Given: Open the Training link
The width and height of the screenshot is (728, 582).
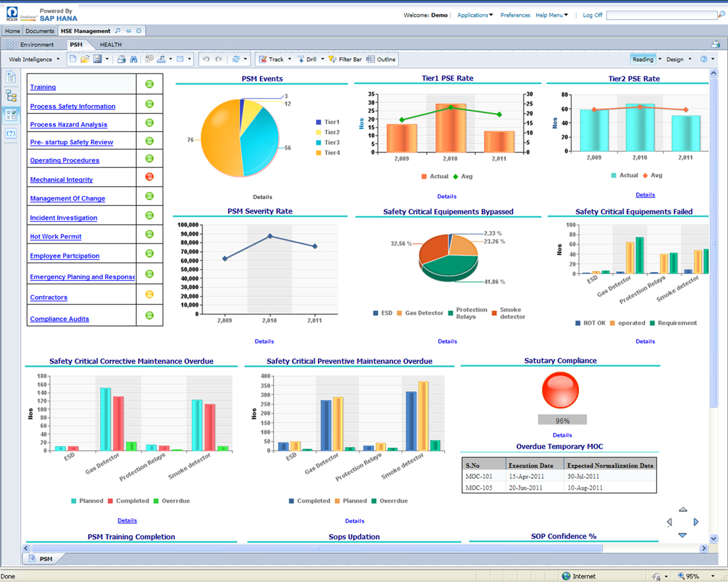Looking at the screenshot, I should tap(43, 87).
